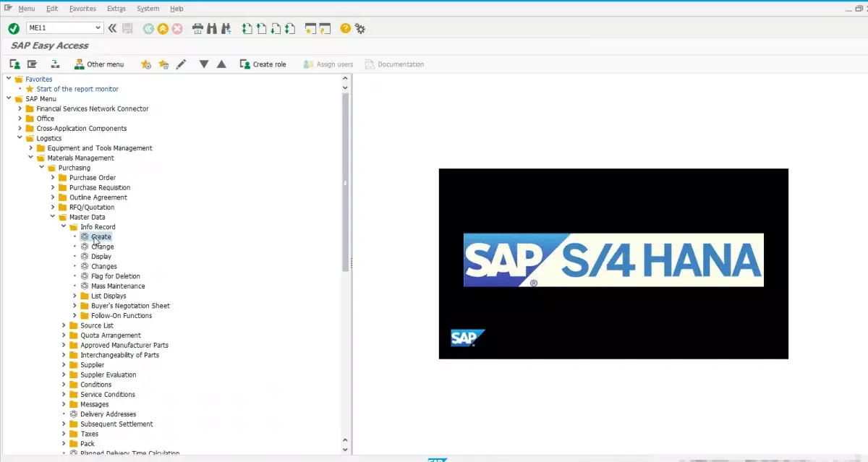The width and height of the screenshot is (868, 462).
Task: Click the Move Favorites Up triangle
Action: [x=221, y=64]
